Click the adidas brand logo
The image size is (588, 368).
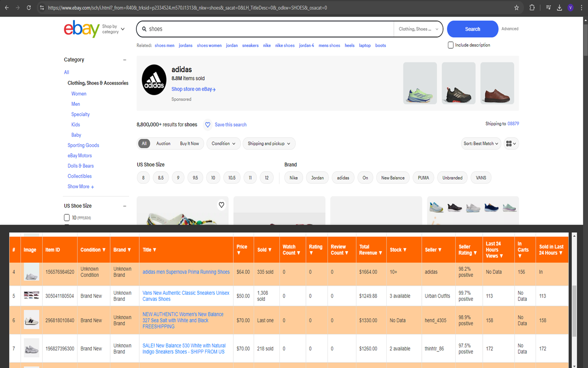154,80
